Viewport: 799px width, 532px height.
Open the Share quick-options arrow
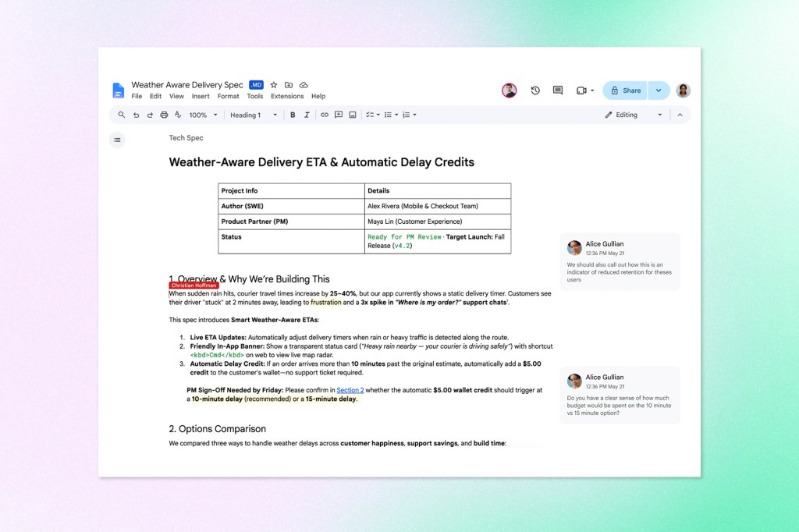[659, 90]
